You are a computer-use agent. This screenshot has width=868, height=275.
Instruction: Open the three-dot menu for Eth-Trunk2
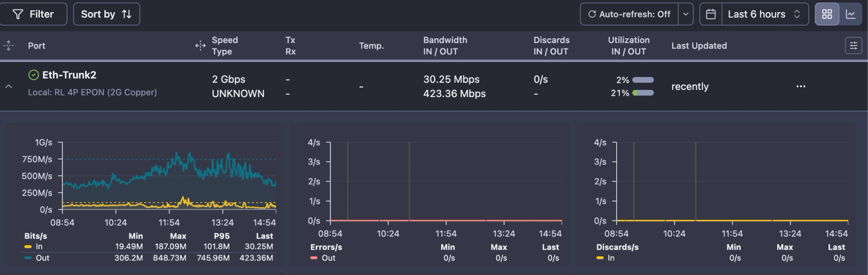801,86
